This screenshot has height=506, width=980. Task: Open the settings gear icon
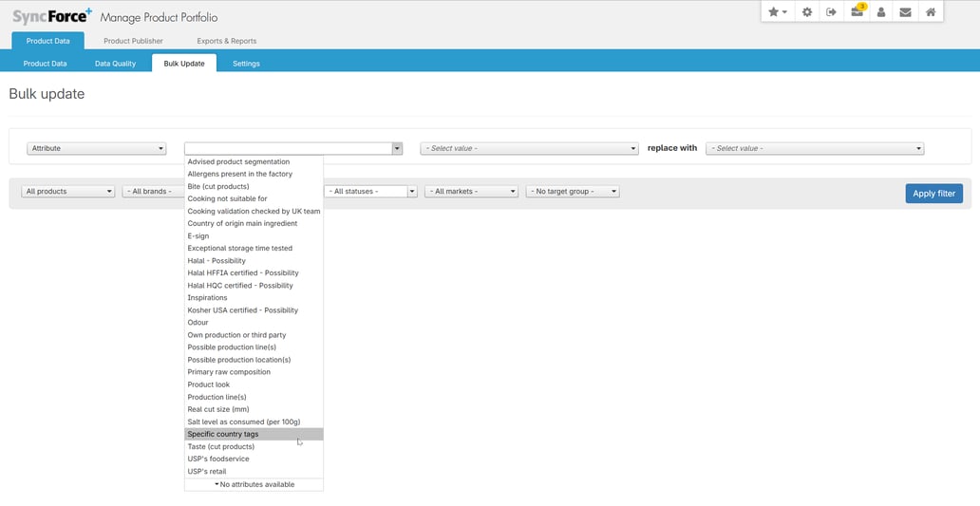click(x=807, y=12)
